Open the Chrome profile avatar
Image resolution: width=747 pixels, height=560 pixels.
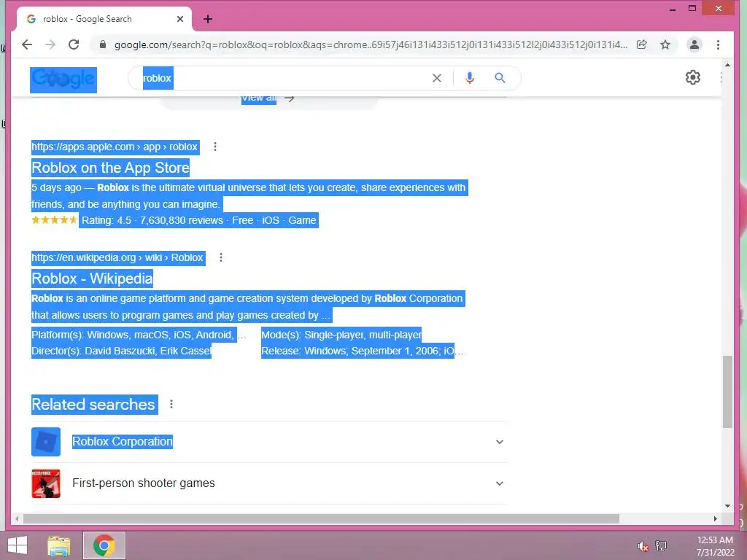coord(694,44)
